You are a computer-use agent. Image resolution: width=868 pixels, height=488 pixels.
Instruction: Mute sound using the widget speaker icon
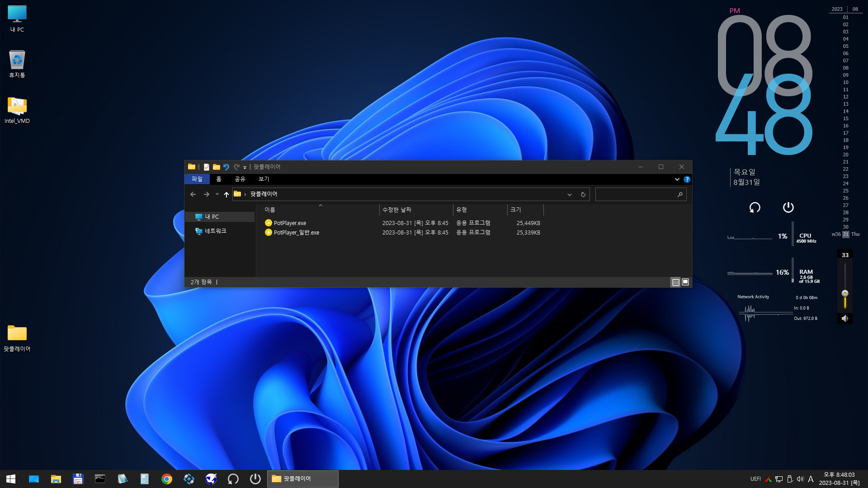(x=845, y=319)
